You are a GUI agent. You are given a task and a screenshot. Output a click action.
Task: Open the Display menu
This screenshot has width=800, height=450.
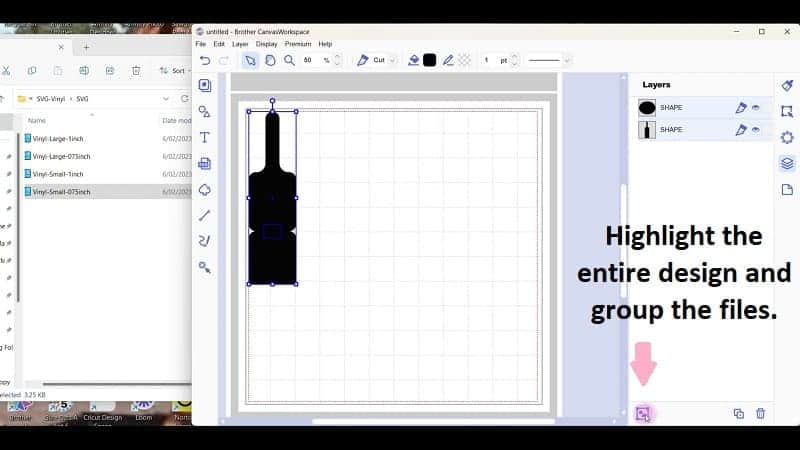tap(266, 44)
